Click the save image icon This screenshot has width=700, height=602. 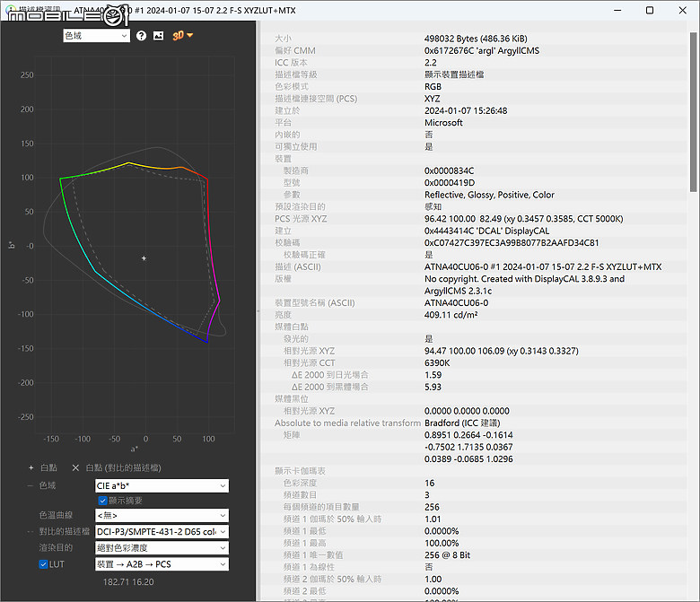pos(159,36)
